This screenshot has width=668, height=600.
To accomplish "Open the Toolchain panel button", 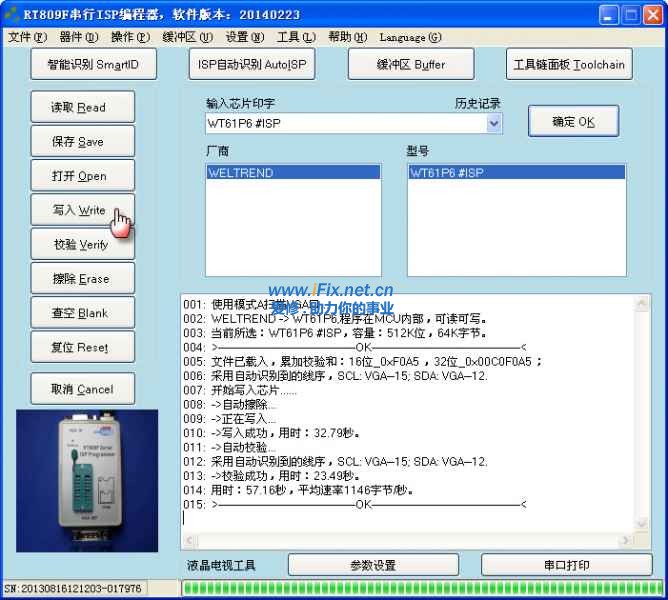I will click(x=568, y=65).
